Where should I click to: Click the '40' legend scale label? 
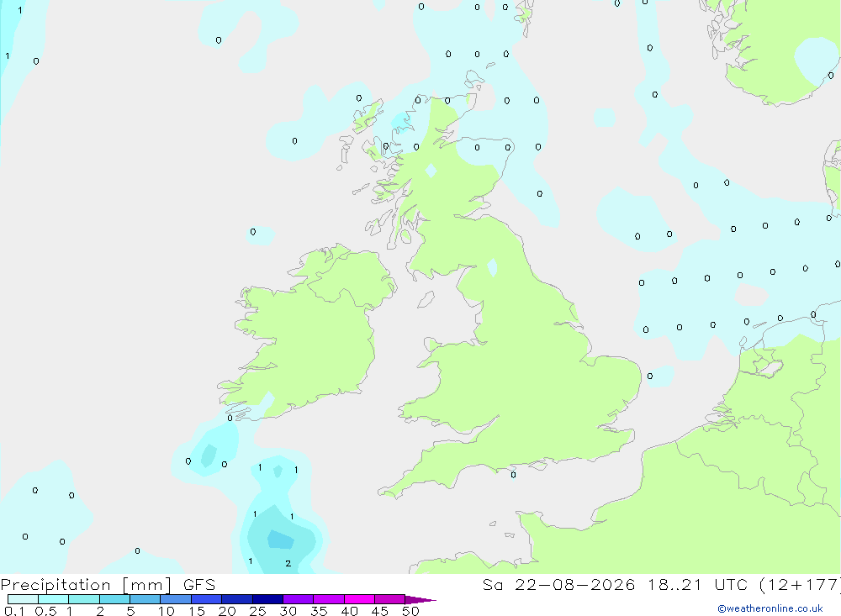pyautogui.click(x=349, y=611)
